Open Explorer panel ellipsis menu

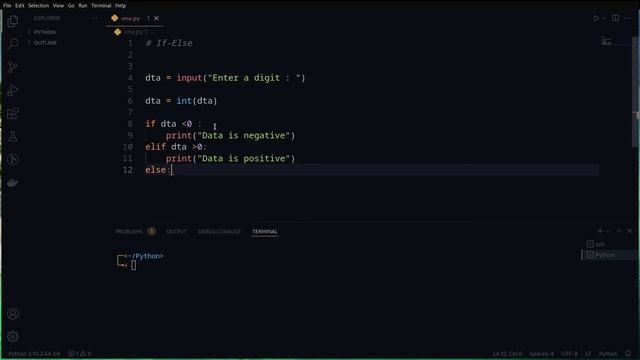94,18
